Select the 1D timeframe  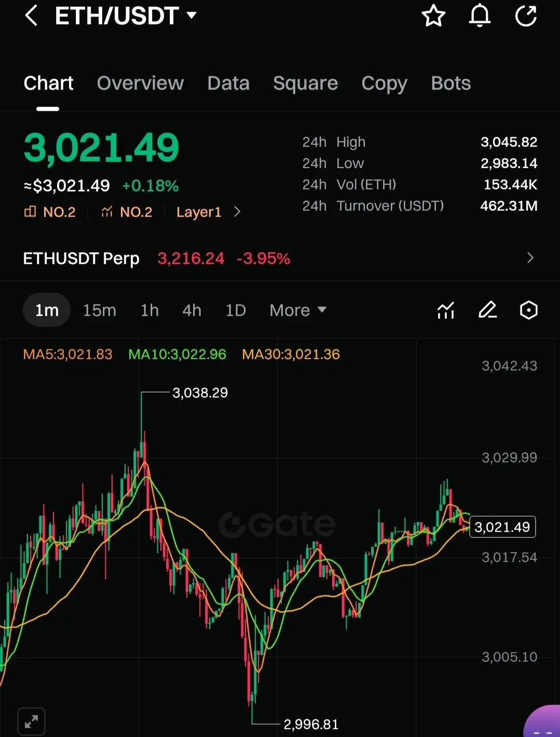click(x=236, y=310)
